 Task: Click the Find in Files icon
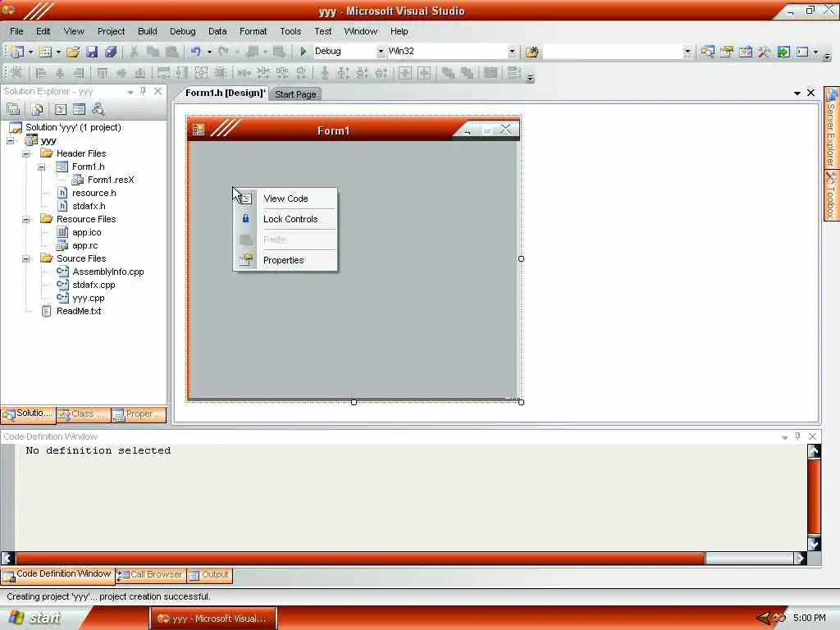(532, 52)
